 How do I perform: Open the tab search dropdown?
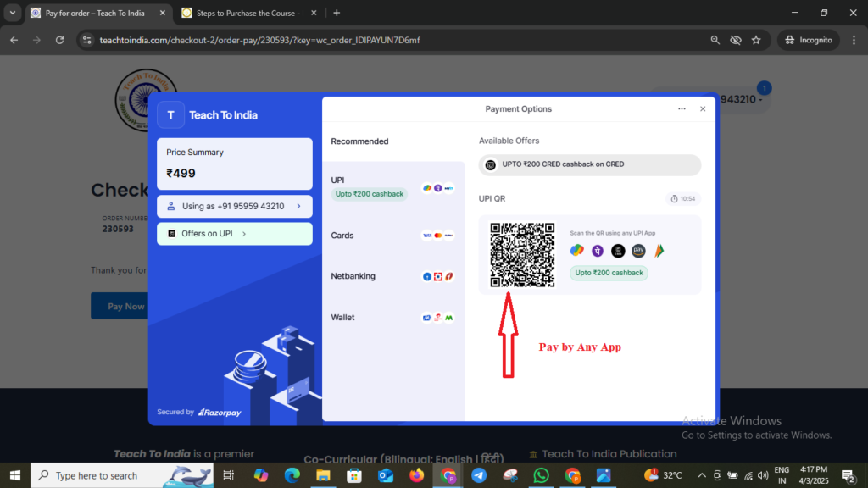click(12, 13)
